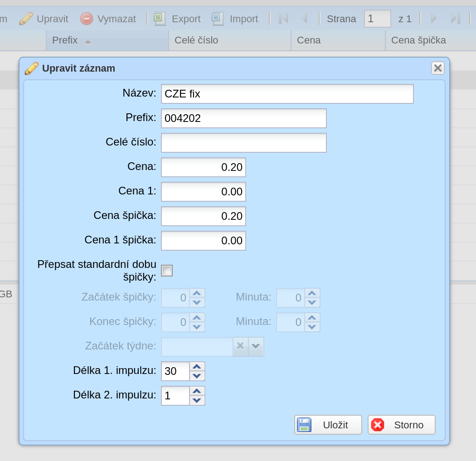Focus the empty Celé číslo field
This screenshot has width=476, height=461.
tap(244, 143)
